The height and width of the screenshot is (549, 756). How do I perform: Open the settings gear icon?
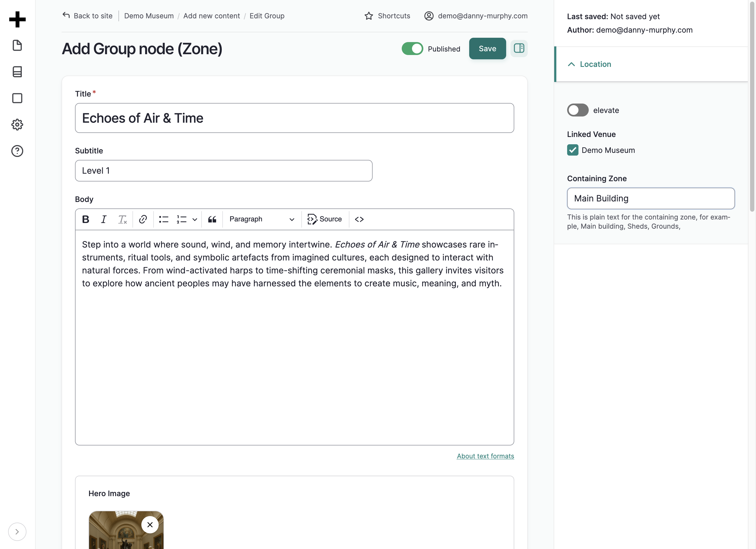coord(17,125)
